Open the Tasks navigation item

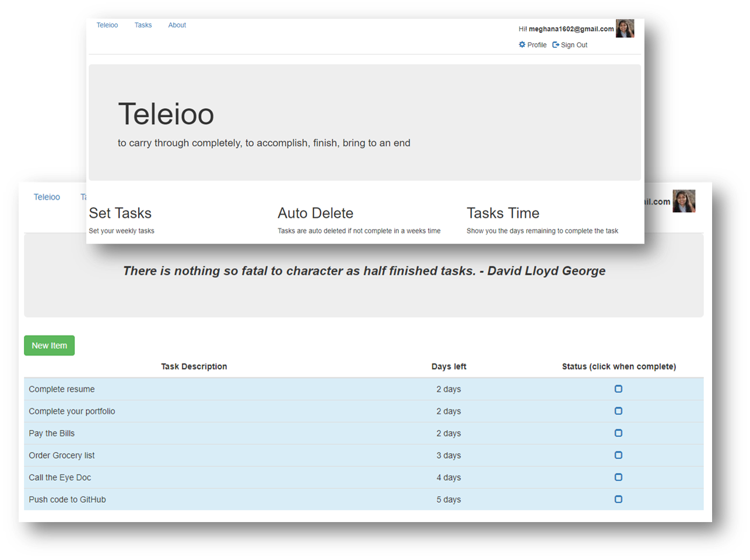coord(143,25)
